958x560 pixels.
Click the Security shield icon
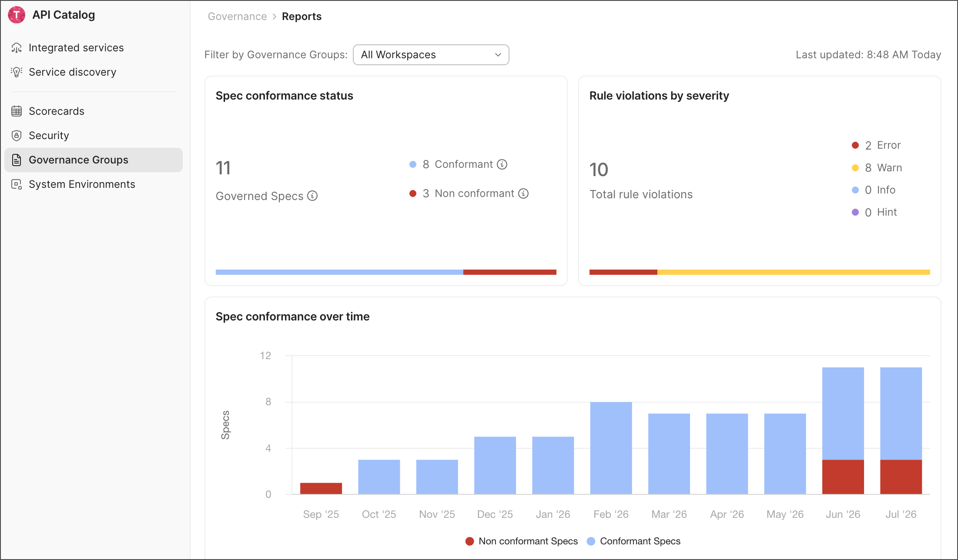(17, 136)
